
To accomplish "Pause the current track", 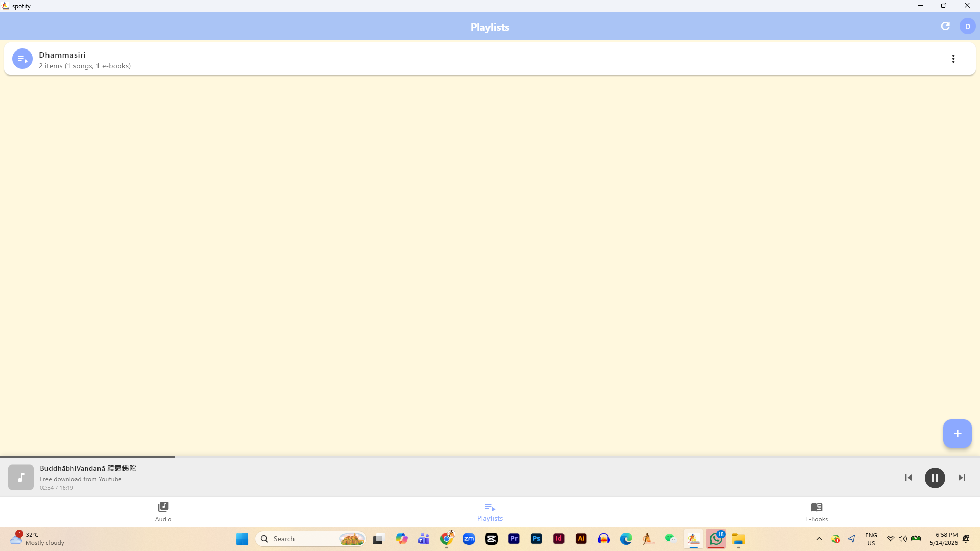I will (x=935, y=478).
